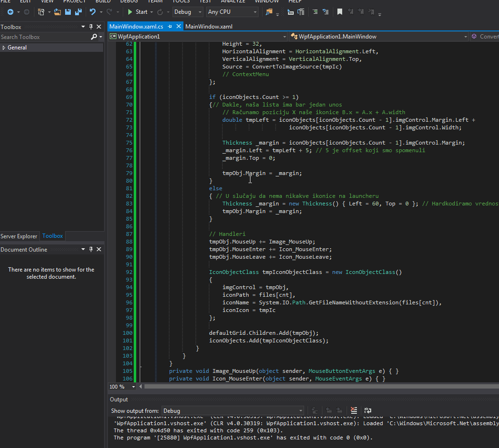
Task: Switch to the MainWindow.xaml tab
Action: tap(209, 27)
